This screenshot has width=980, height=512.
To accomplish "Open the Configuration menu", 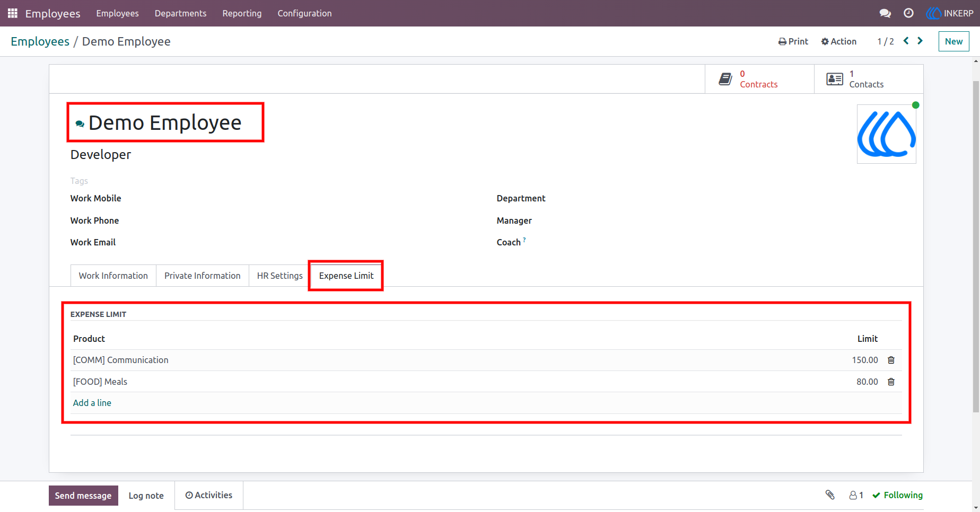I will (x=304, y=13).
